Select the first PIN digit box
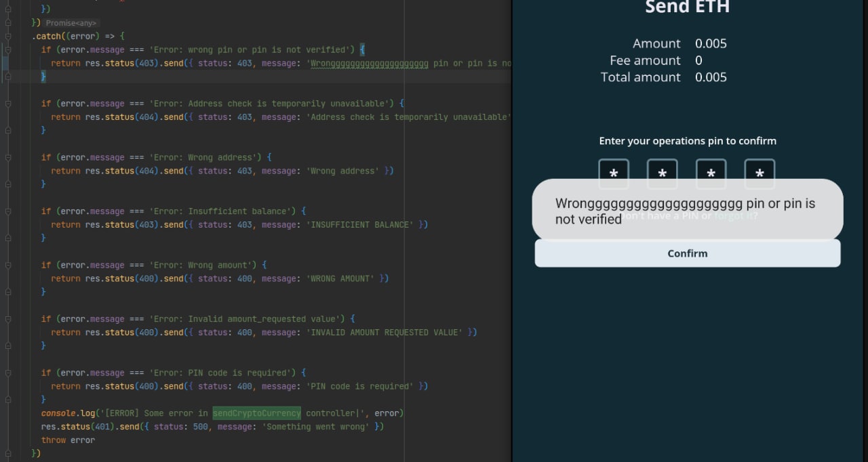 pyautogui.click(x=614, y=174)
